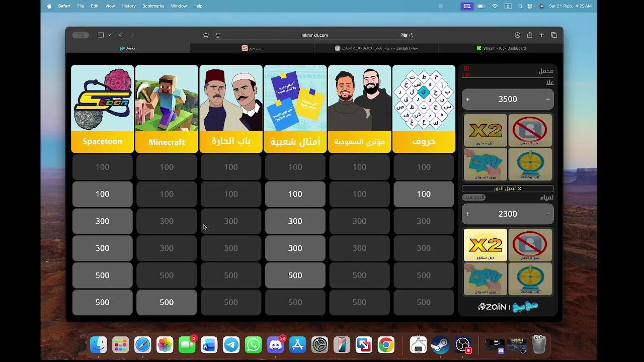644x362 pixels.
Task: Spin علا's wheel of luck card
Action: click(530, 164)
